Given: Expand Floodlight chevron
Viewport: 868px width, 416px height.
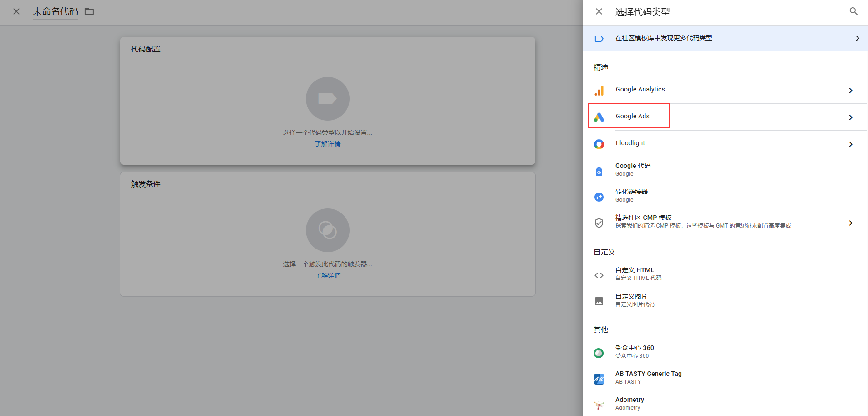Looking at the screenshot, I should coord(851,144).
